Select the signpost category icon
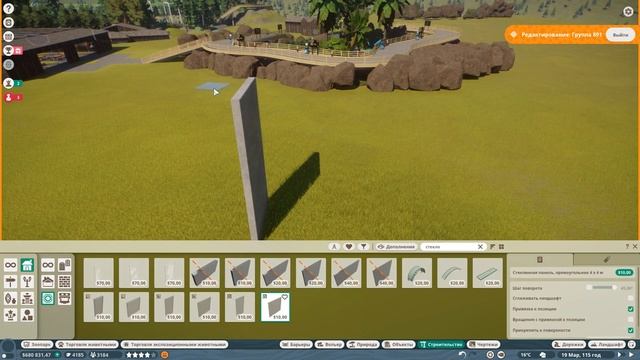 coord(11,282)
